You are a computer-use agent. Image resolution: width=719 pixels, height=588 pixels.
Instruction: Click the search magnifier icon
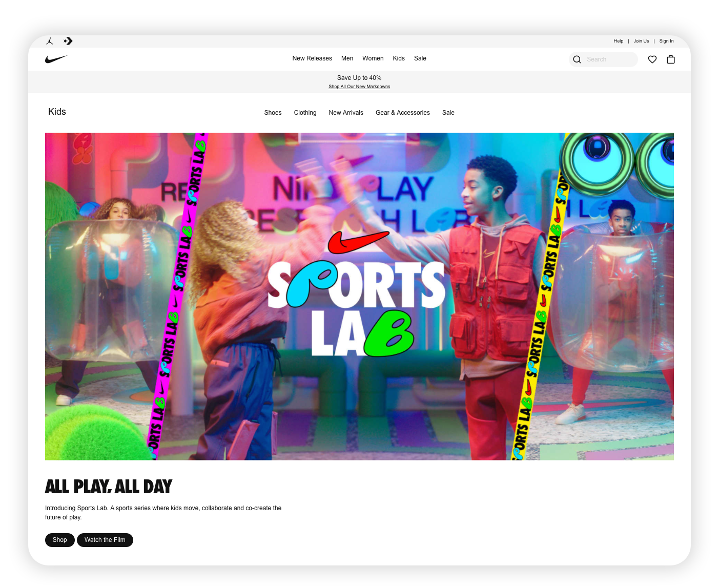coord(577,59)
